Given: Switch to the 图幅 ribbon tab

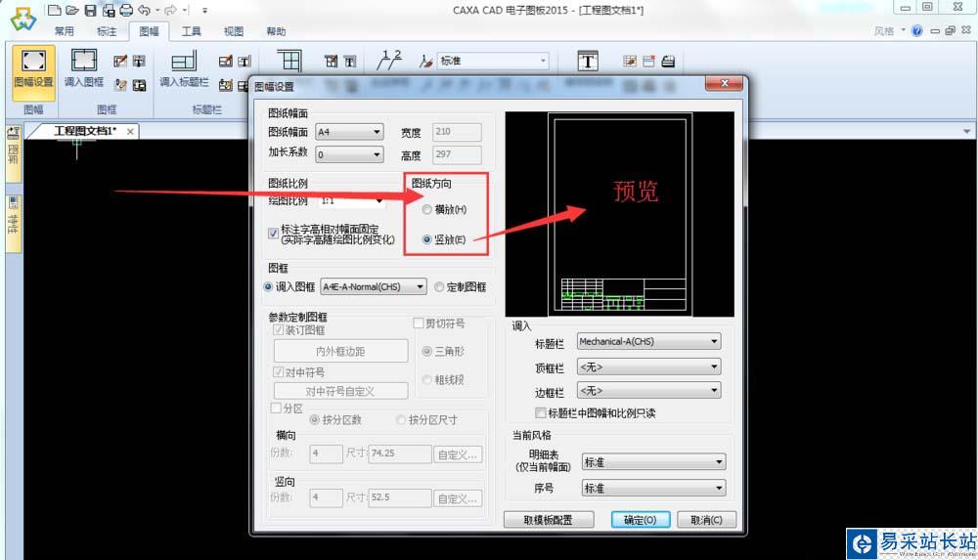Looking at the screenshot, I should (149, 31).
